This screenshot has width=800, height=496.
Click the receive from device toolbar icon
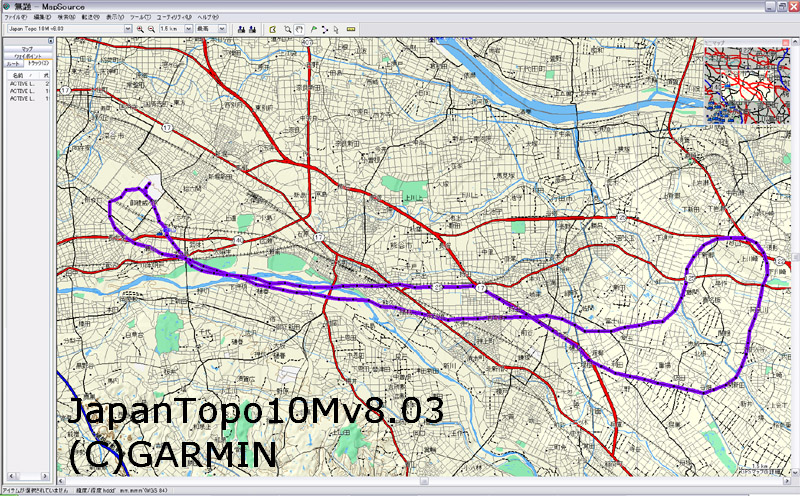(252, 29)
